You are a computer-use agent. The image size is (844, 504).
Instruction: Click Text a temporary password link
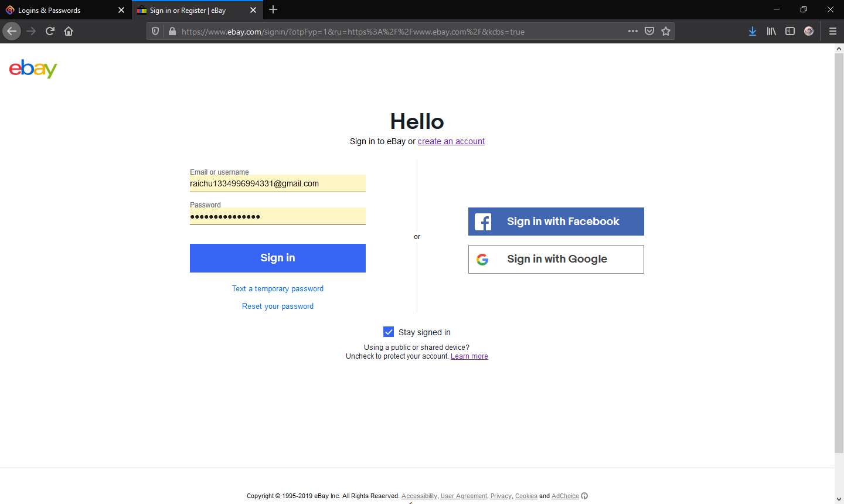pyautogui.click(x=278, y=288)
